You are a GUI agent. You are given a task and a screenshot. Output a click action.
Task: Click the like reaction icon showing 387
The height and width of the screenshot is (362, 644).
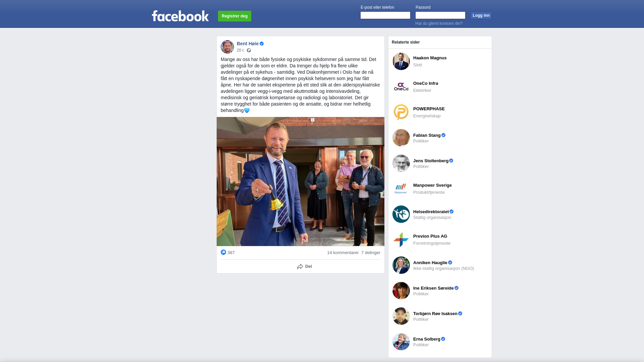coord(223,252)
